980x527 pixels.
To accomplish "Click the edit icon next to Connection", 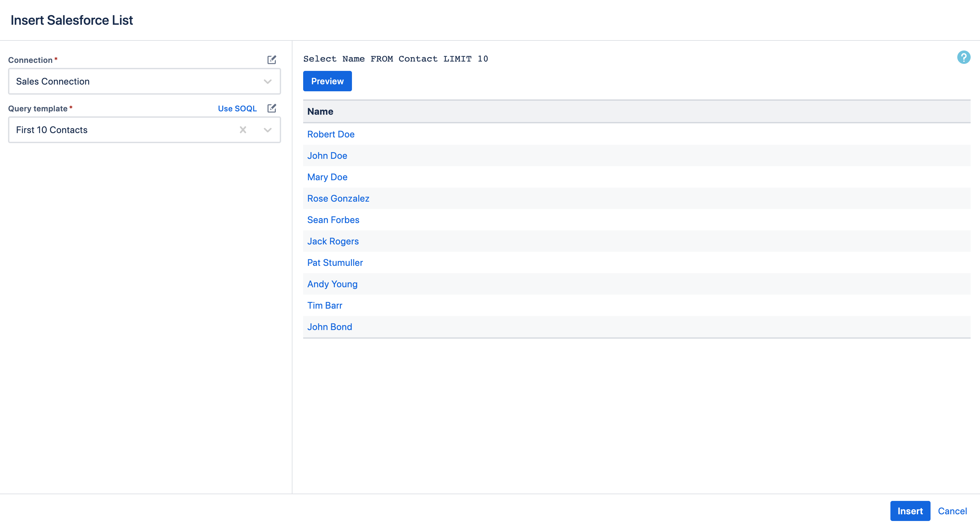I will coord(271,60).
